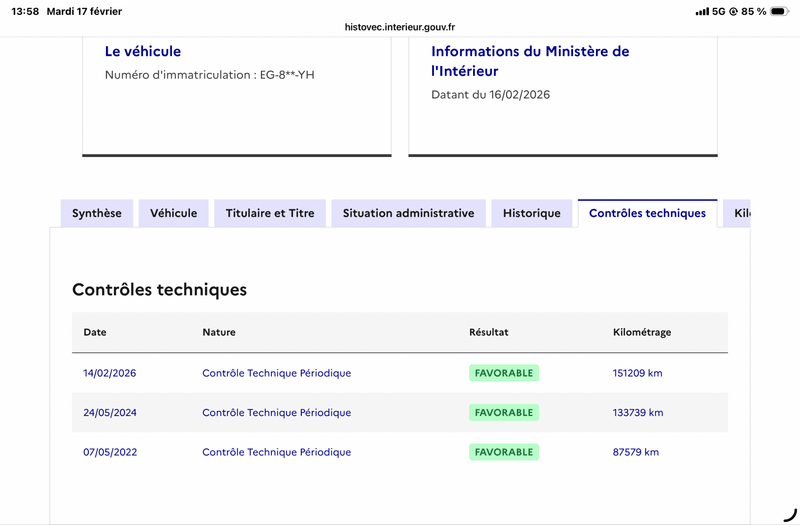Click the 07/05/2022 inspection date

pos(110,452)
